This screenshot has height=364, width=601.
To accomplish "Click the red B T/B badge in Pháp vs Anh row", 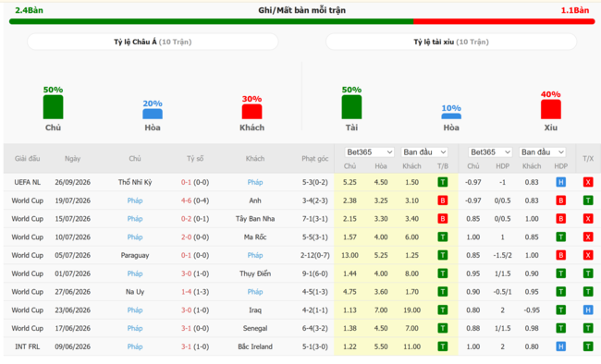I will [x=442, y=200].
